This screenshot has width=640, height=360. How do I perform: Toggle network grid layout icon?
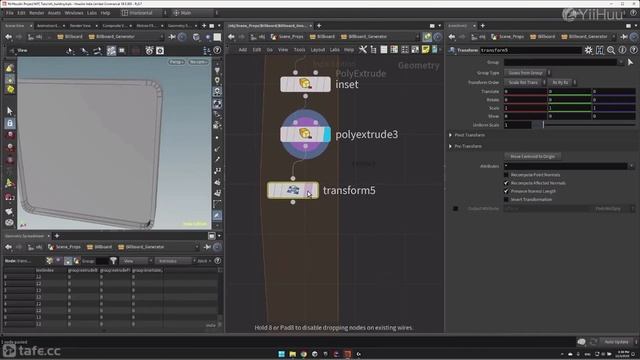click(x=404, y=50)
